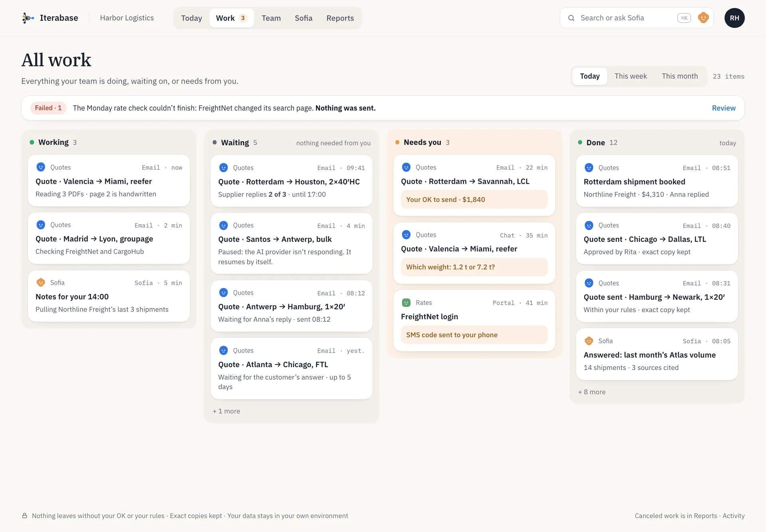Viewport: 766px width, 532px height.
Task: Click Your OK to send · $1,840
Action: pos(474,200)
